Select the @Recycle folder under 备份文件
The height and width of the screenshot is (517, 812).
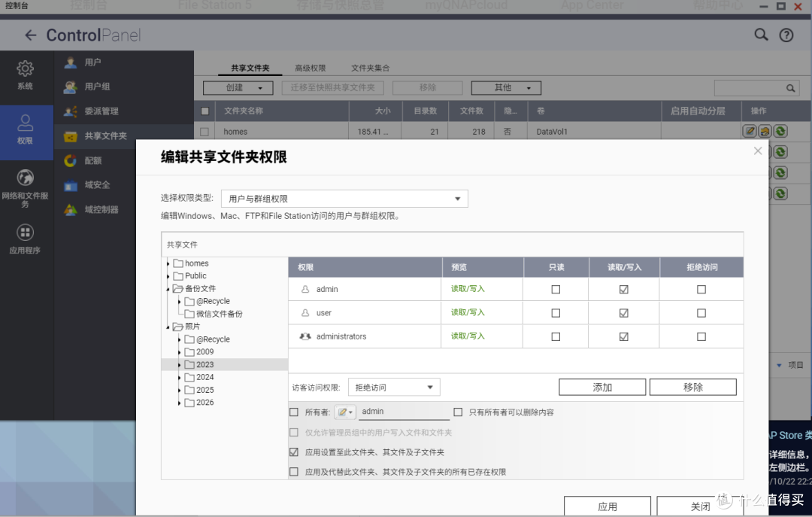pos(213,301)
